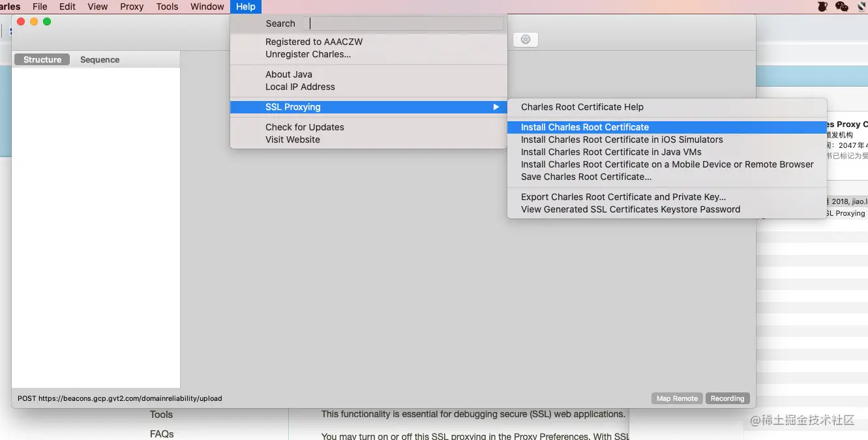Close the Help menu from menu bar
This screenshot has height=440, width=868.
pyautogui.click(x=246, y=7)
